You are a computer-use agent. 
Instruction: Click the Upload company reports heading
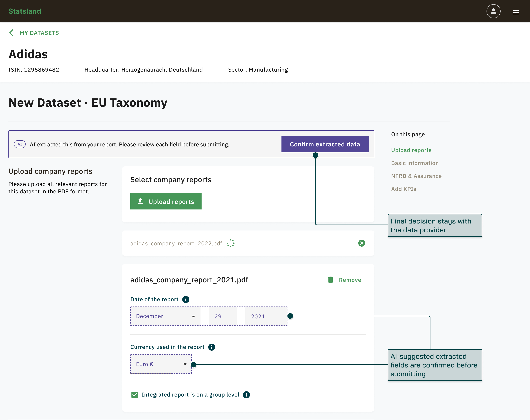tap(50, 171)
